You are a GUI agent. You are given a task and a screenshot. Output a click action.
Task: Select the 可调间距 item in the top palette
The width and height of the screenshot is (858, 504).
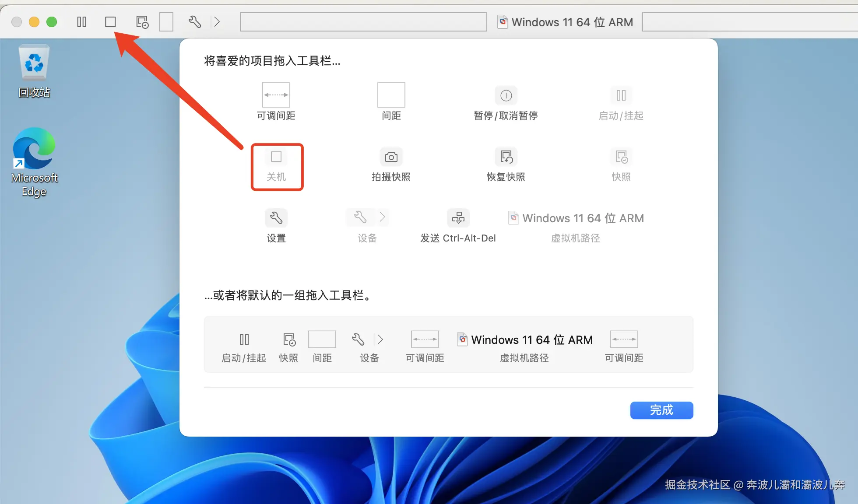pos(276,102)
